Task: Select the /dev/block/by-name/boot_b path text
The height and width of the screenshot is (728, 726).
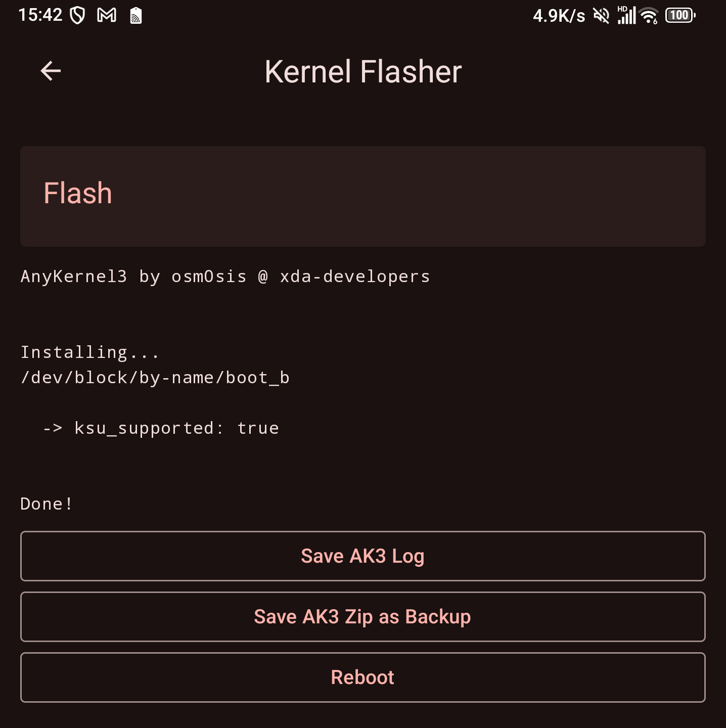Action: (x=155, y=378)
